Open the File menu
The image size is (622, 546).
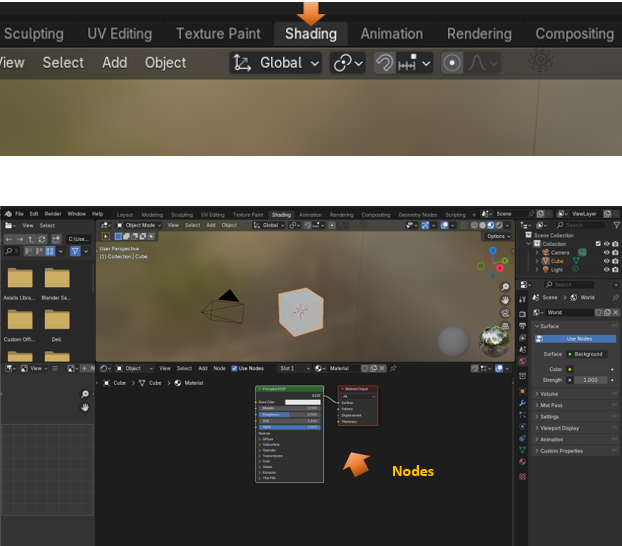point(19,214)
